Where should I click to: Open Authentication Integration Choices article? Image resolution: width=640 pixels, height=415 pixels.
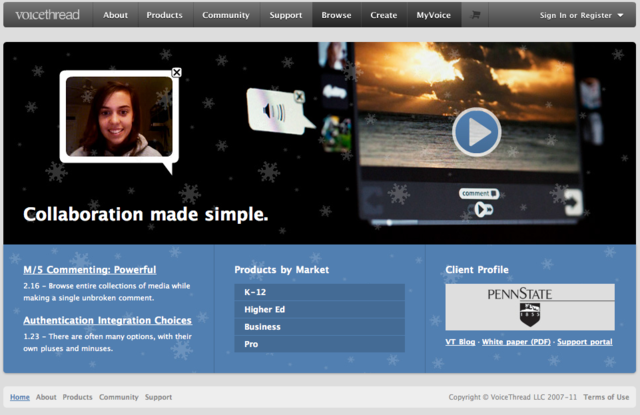coord(107,320)
